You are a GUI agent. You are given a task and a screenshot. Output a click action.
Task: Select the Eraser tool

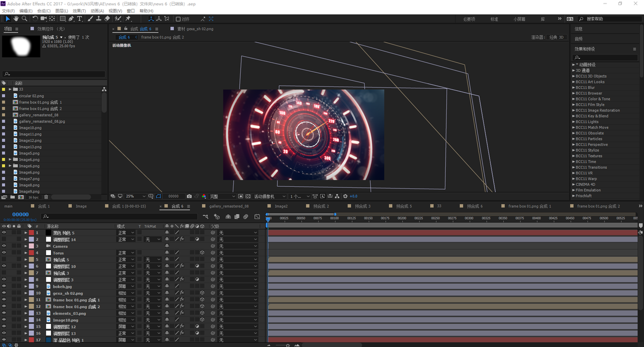coord(107,19)
